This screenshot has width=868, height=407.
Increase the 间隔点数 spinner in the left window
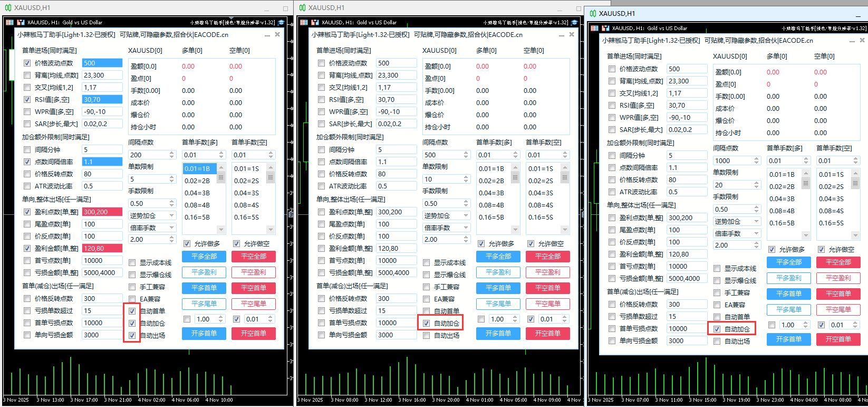[x=172, y=153]
